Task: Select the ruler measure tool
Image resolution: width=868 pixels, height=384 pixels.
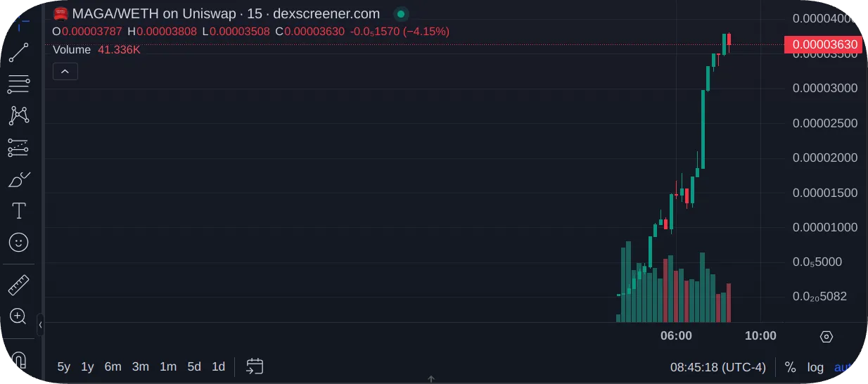Action: pyautogui.click(x=18, y=285)
